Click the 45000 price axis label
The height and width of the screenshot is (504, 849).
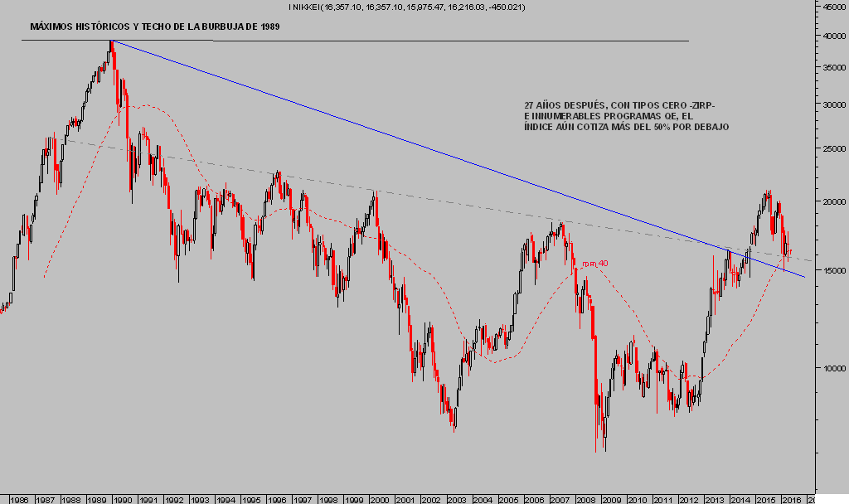(833, 7)
